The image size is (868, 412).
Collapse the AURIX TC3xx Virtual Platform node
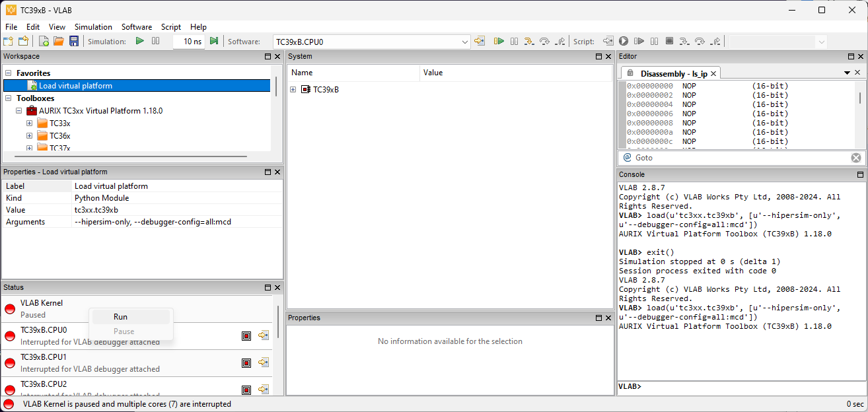19,111
